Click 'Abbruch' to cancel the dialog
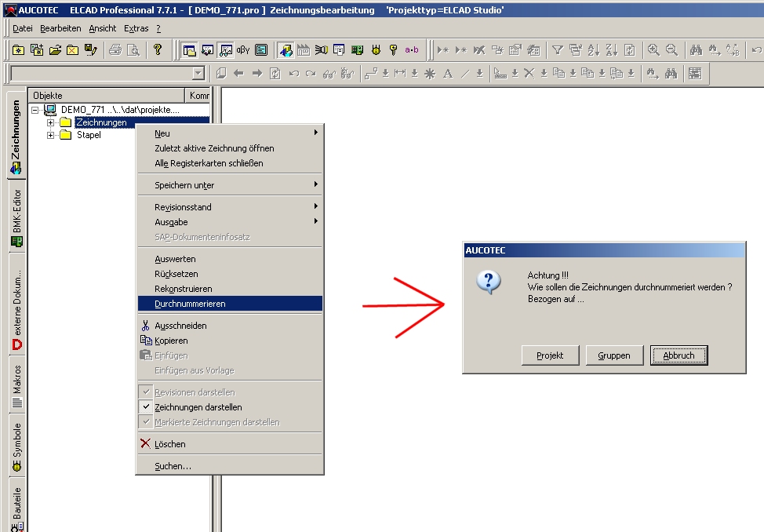764x532 pixels. [x=679, y=355]
